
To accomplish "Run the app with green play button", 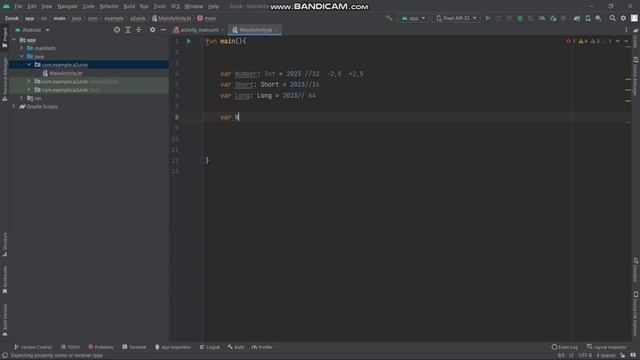I will [x=488, y=18].
